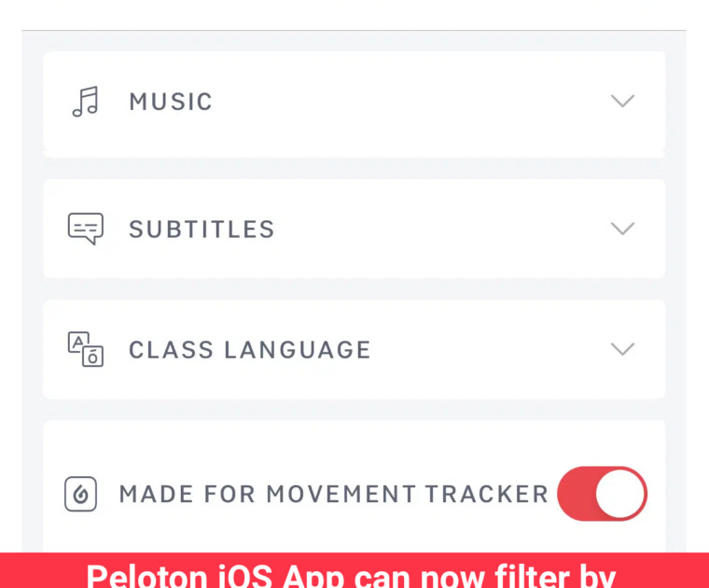
Task: Select the MUSIC filter label
Action: 171,101
